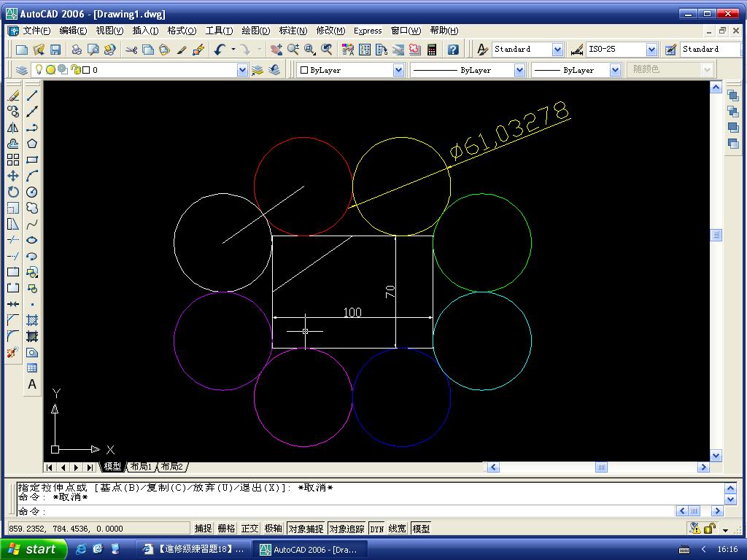Open the 文件(F) menu
This screenshot has width=747, height=560.
coord(36,31)
